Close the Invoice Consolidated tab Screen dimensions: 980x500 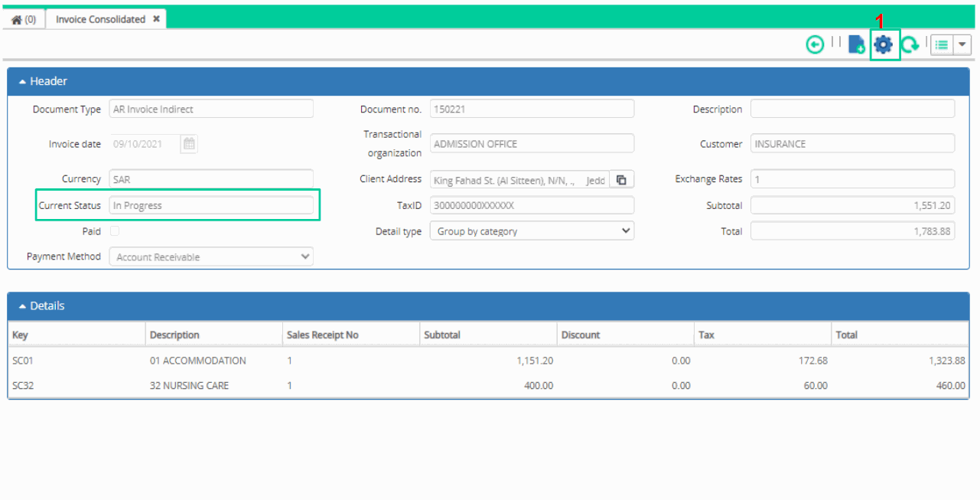tap(157, 18)
